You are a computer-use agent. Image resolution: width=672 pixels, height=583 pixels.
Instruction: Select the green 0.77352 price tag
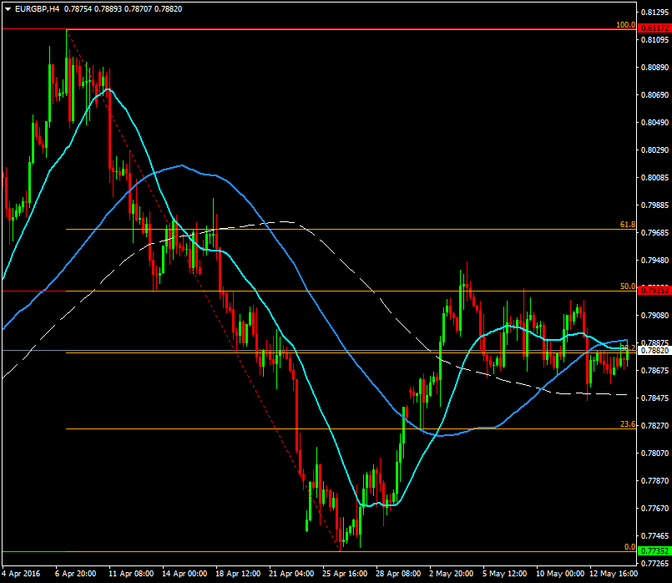pos(654,551)
